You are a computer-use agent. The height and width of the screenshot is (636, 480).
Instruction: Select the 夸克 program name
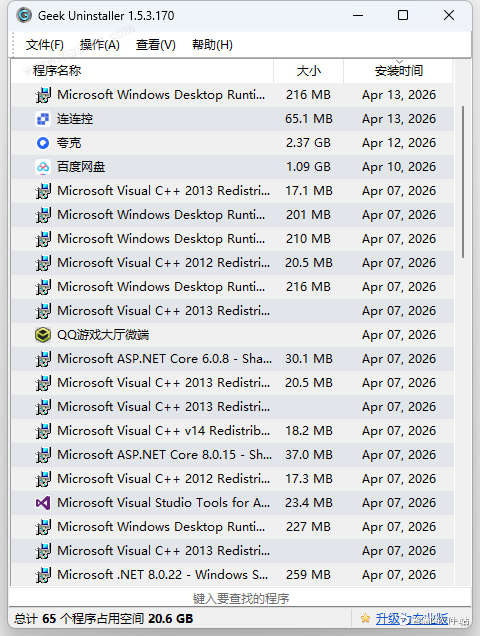point(69,143)
